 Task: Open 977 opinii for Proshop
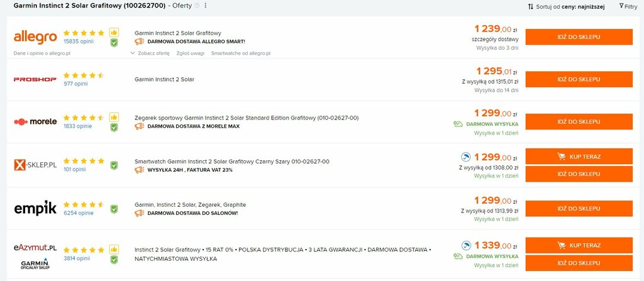[75, 84]
